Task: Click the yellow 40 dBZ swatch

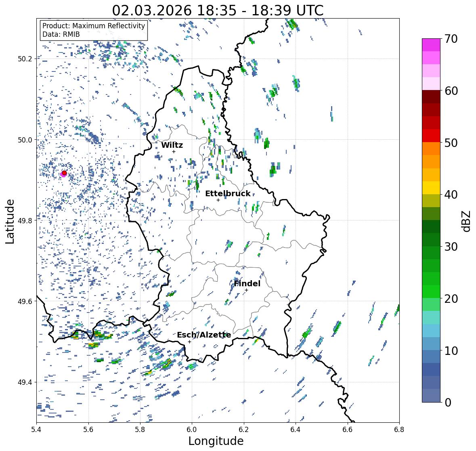Action: point(431,188)
